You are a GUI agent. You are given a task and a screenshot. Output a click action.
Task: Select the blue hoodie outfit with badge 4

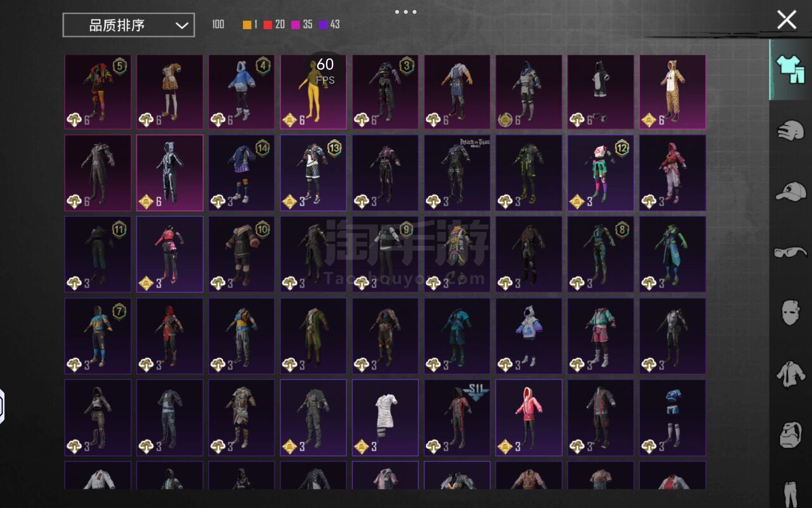(x=242, y=92)
